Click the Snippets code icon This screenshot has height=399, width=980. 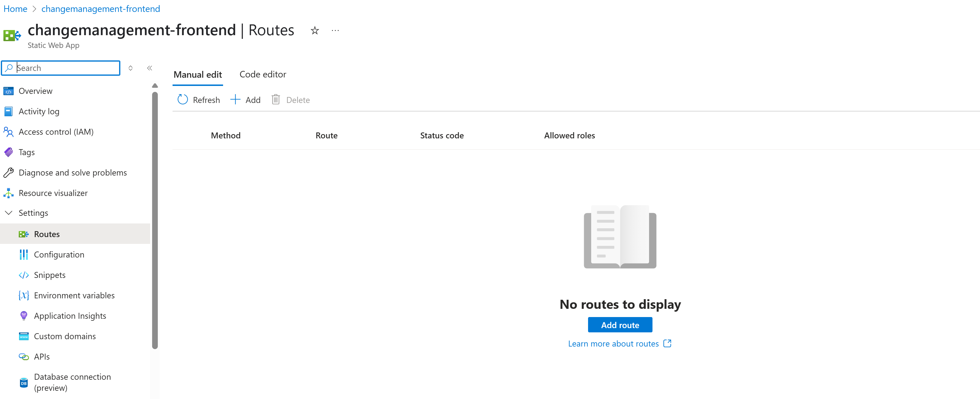click(24, 275)
